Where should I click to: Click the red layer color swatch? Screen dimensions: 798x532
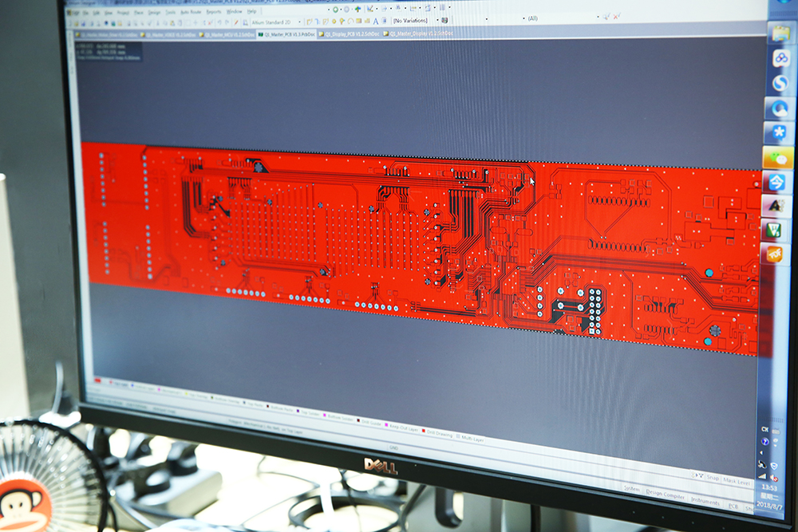pyautogui.click(x=98, y=380)
